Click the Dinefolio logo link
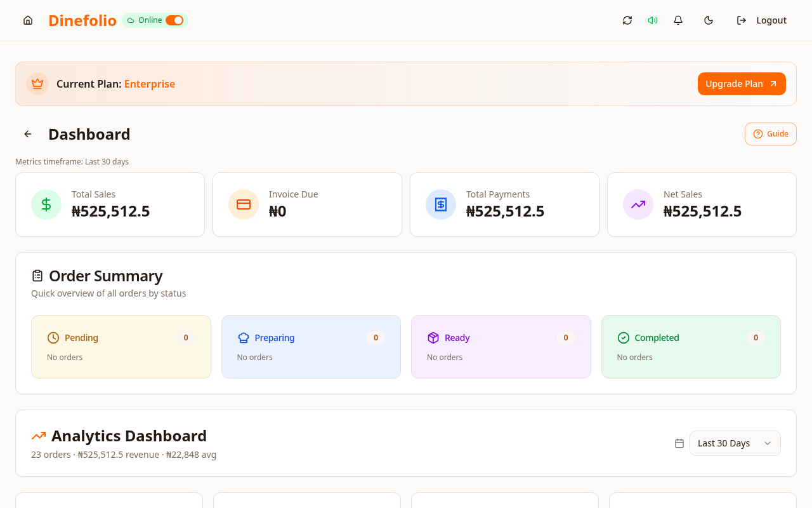The image size is (812, 508). (x=82, y=20)
